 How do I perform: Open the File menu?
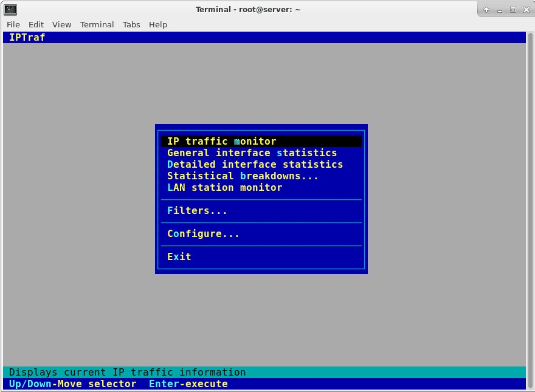tap(13, 24)
